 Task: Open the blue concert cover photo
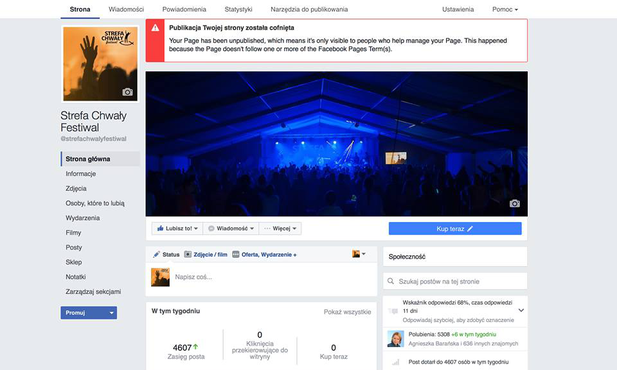coord(336,143)
